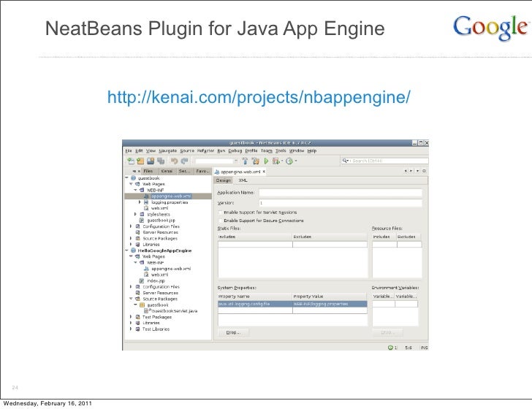Screen dimensions: 532x409
Task: Expand Test Libraries node
Action: [x=131, y=329]
